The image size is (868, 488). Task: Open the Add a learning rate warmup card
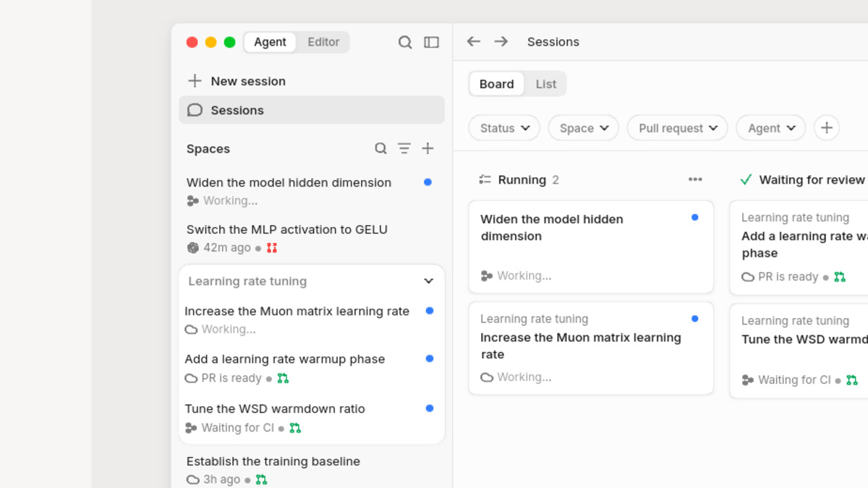pyautogui.click(x=799, y=248)
